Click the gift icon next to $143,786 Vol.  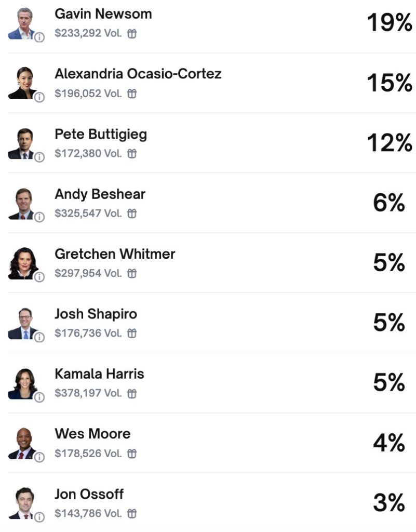132,513
